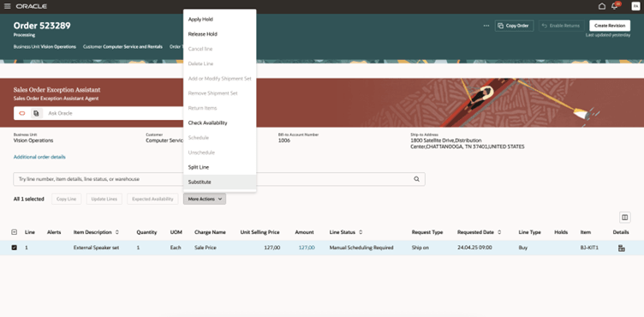Click the Schedule menu entry

pyautogui.click(x=220, y=138)
